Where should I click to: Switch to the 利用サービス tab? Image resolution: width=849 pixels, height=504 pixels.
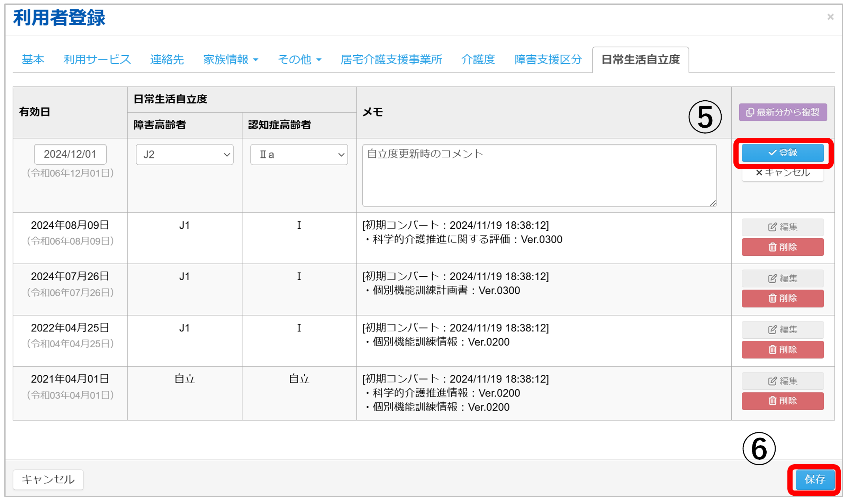click(x=97, y=59)
